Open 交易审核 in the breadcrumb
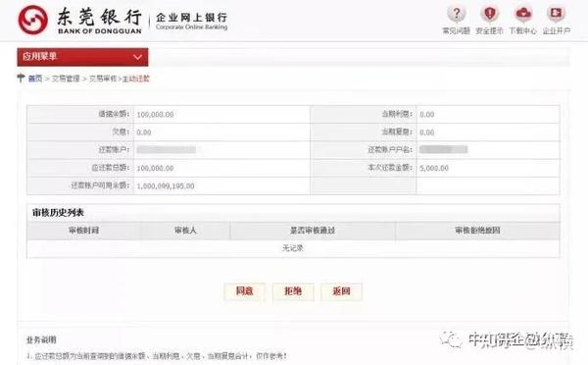Screen dimensions: 588x365 tap(103, 78)
